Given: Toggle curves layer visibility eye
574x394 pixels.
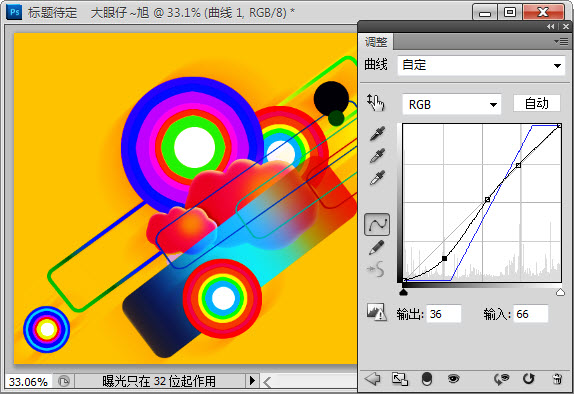Looking at the screenshot, I should tap(453, 379).
